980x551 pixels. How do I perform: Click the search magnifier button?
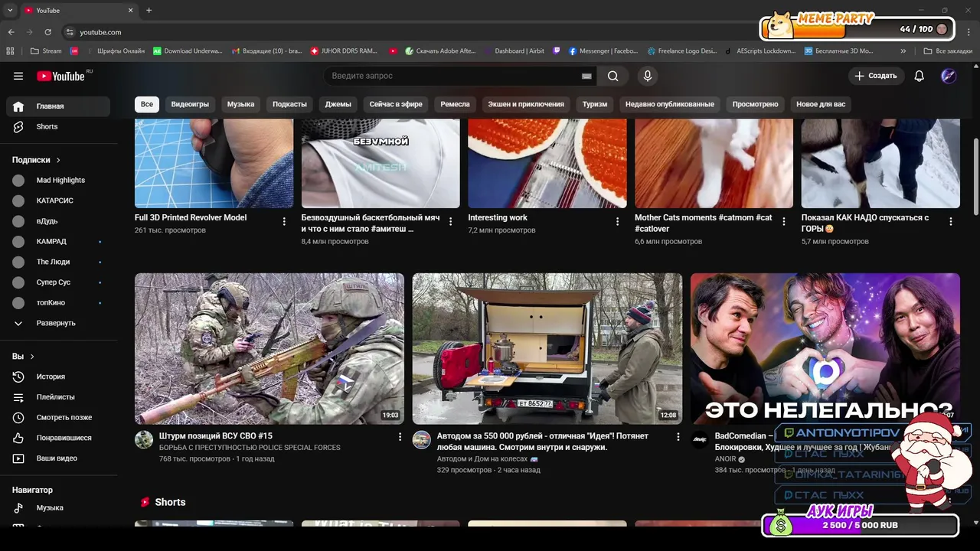point(613,76)
